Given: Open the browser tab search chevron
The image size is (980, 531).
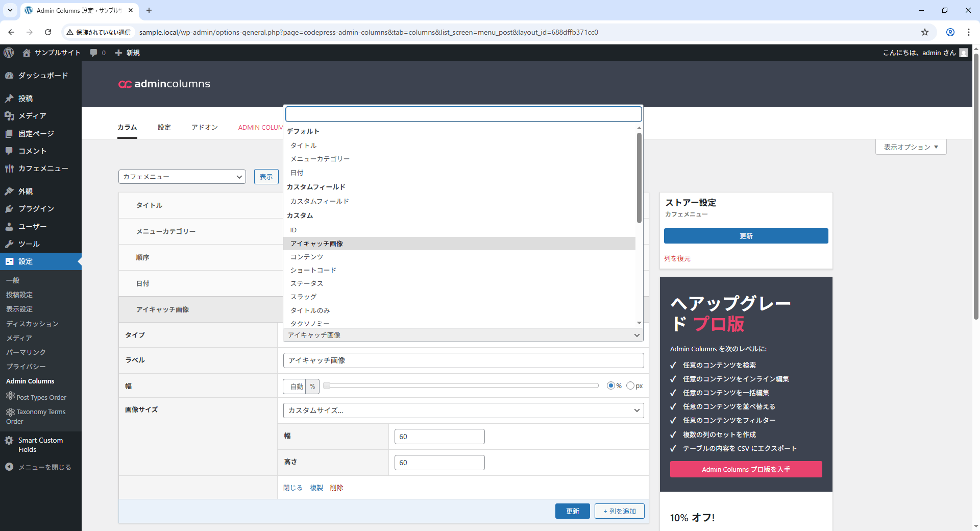Looking at the screenshot, I should (x=10, y=10).
